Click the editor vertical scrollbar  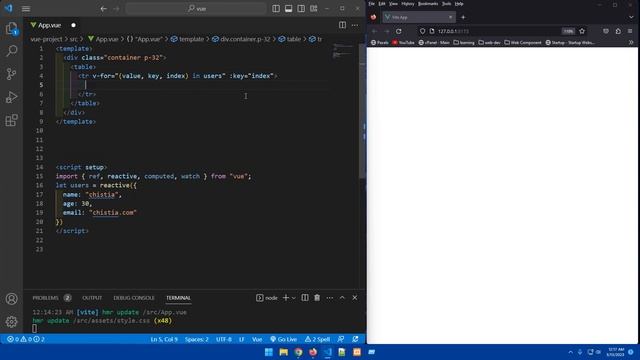[x=362, y=111]
